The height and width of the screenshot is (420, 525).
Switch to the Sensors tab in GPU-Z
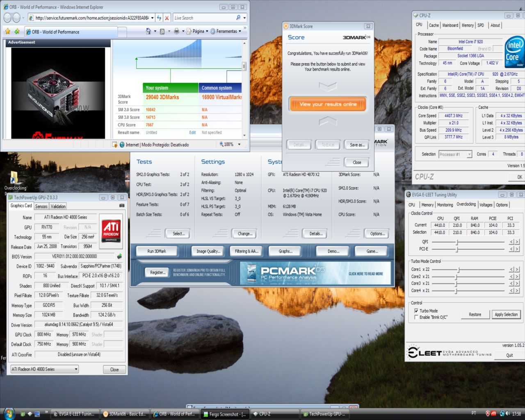point(41,206)
